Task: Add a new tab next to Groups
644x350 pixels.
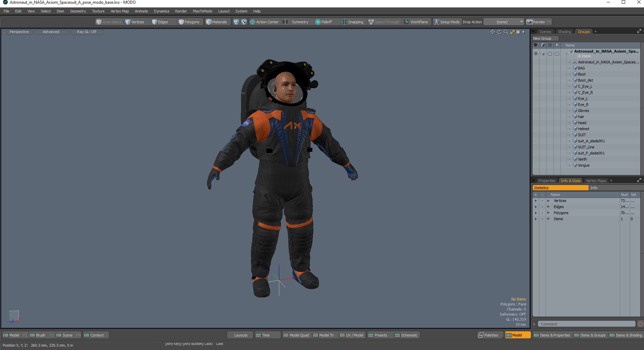Action: pos(595,32)
